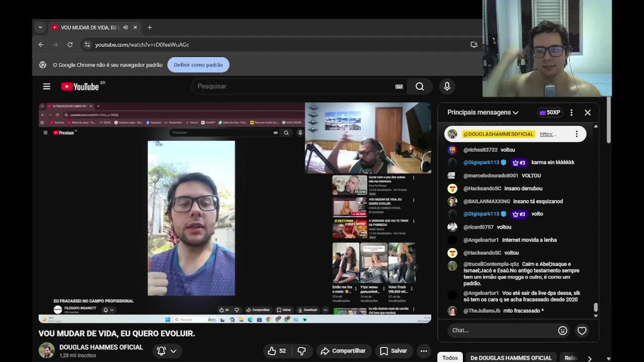
Task: Open pinned message @DOUGLASHAMMESOFICIAL link
Action: [548, 134]
